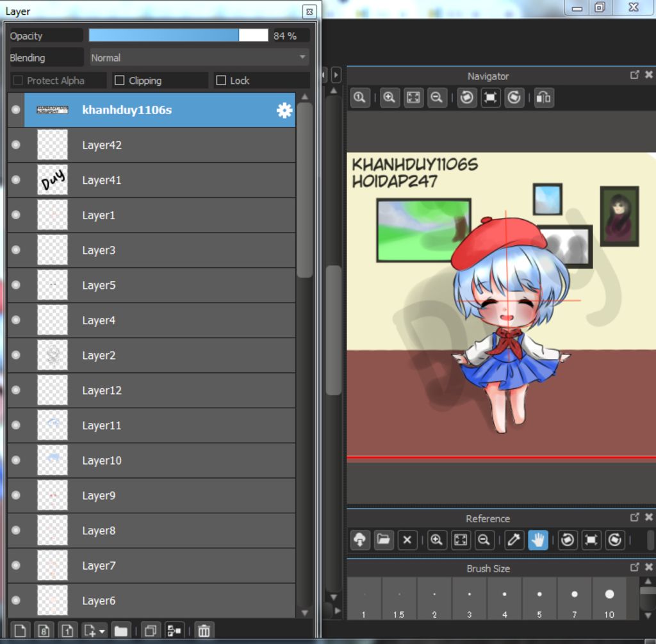Zoom out on the Reference image
Viewport: 656px width, 644px height.
(484, 540)
